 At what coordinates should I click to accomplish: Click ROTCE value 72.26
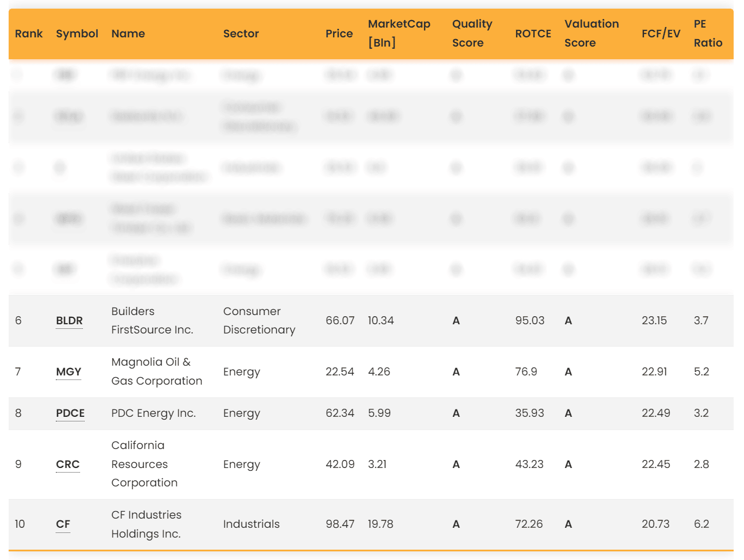pos(529,524)
